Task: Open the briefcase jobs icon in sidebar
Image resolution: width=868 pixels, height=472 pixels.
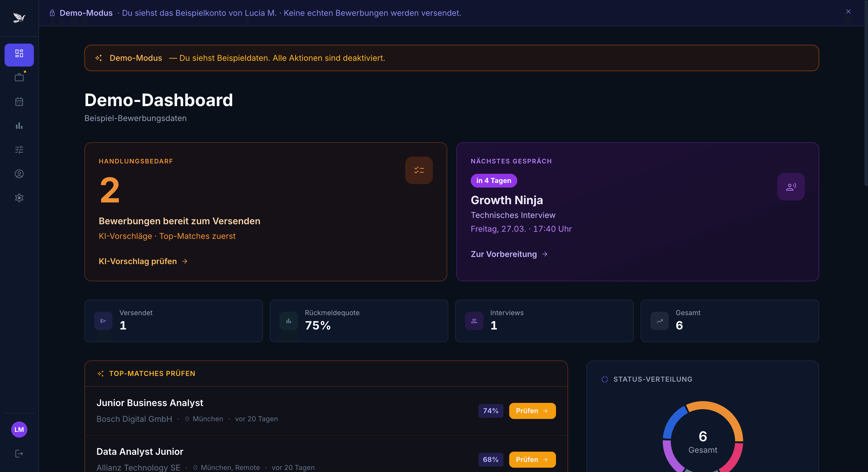Action: 19,78
